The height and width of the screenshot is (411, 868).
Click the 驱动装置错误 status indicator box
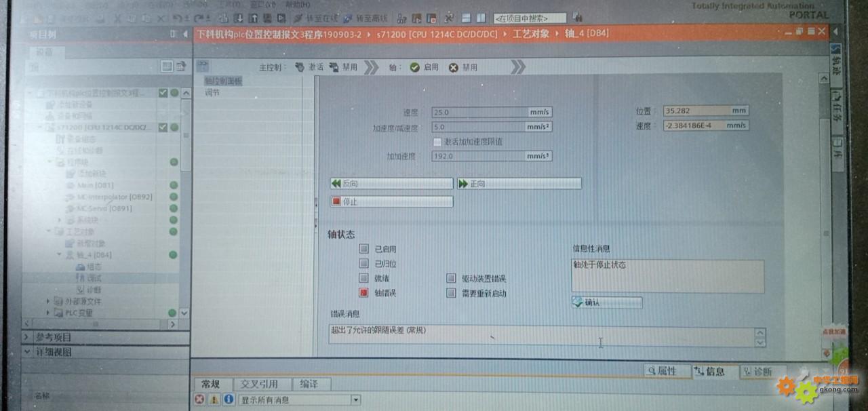pyautogui.click(x=451, y=278)
